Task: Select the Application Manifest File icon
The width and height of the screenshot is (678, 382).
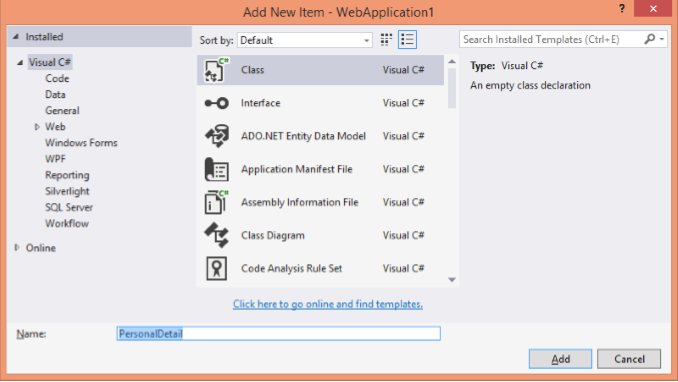Action: pyautogui.click(x=216, y=169)
